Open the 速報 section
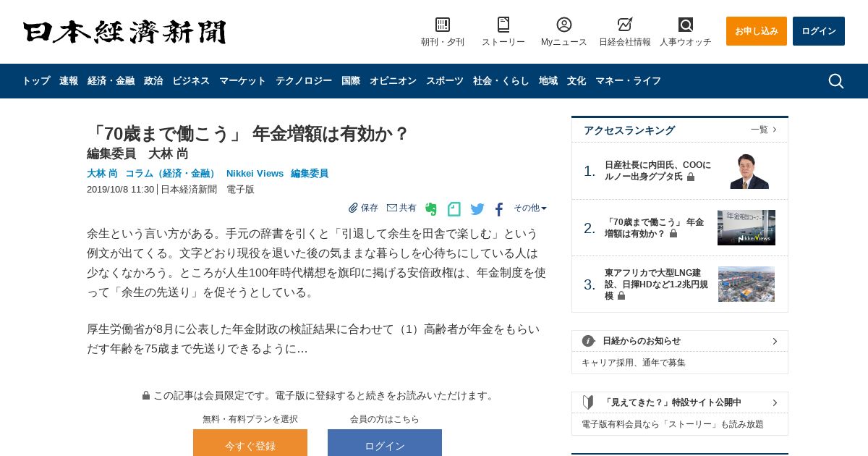Viewport: 868px width, 456px height. point(69,81)
